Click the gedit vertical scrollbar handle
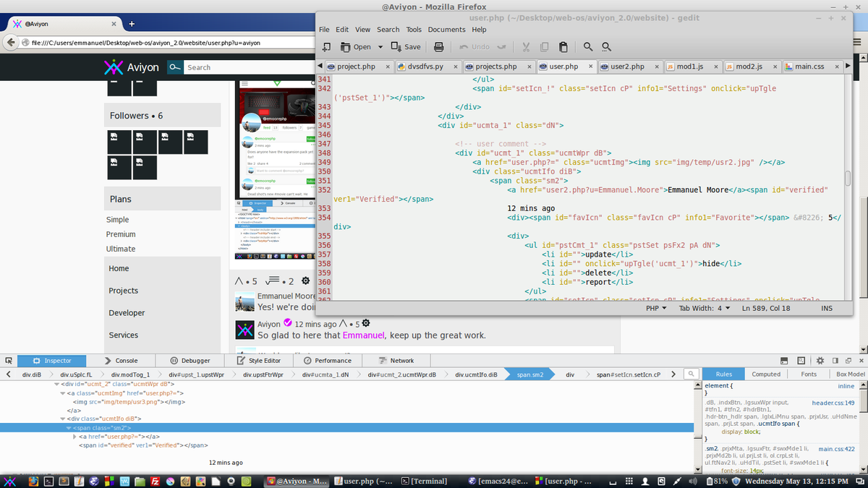 (x=847, y=179)
